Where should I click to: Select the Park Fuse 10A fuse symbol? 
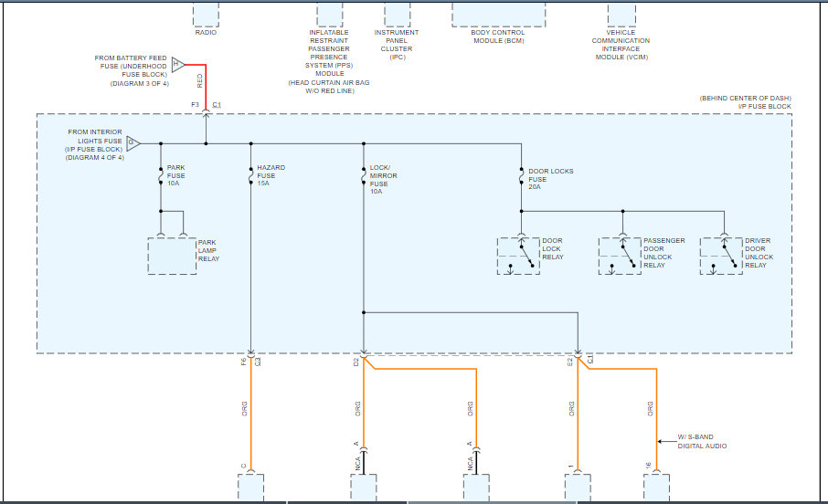pos(161,175)
